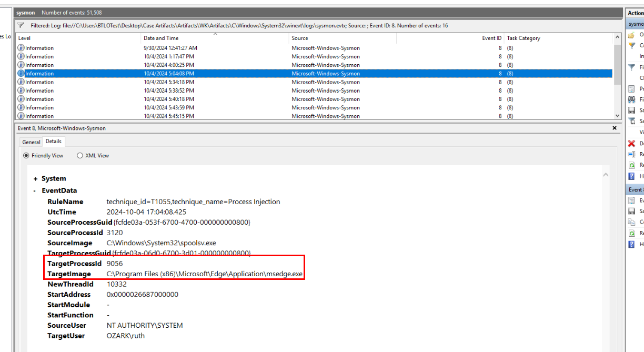Select the 10/4/2024 5:45:15 PM event row

tap(315, 116)
